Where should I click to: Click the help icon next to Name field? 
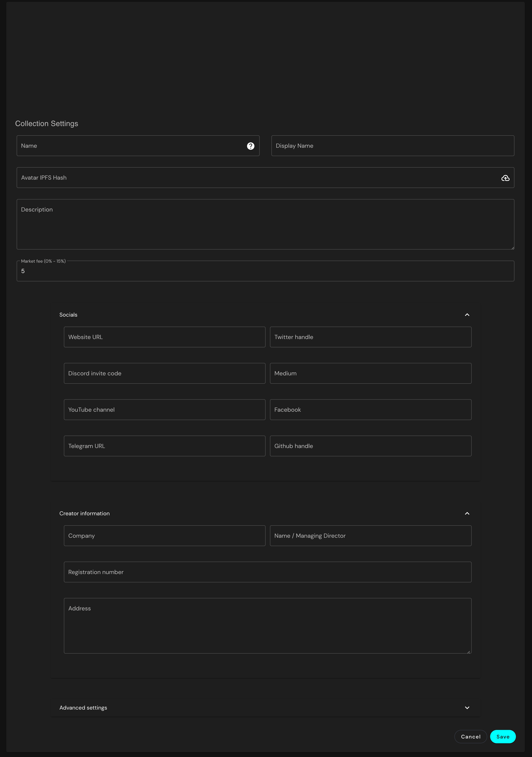(x=251, y=146)
